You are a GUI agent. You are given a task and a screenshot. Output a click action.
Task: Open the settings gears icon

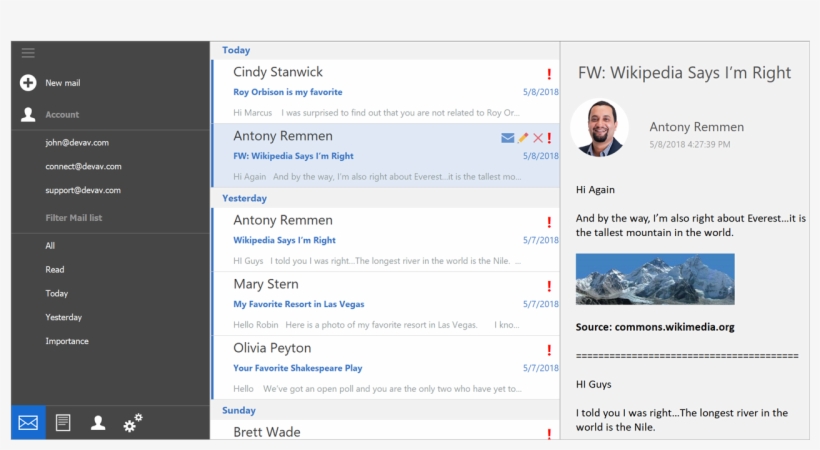(x=133, y=422)
